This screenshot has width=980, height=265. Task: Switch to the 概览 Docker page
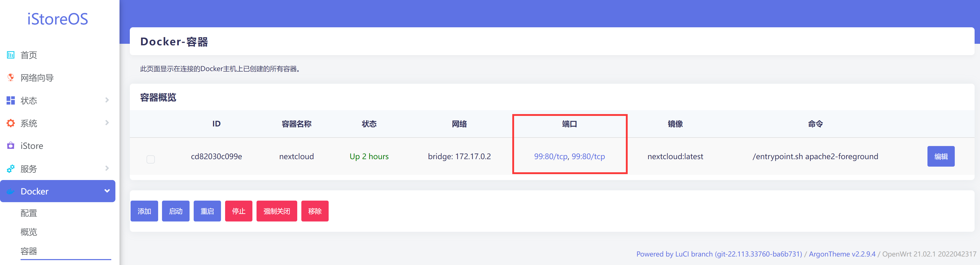click(x=29, y=232)
